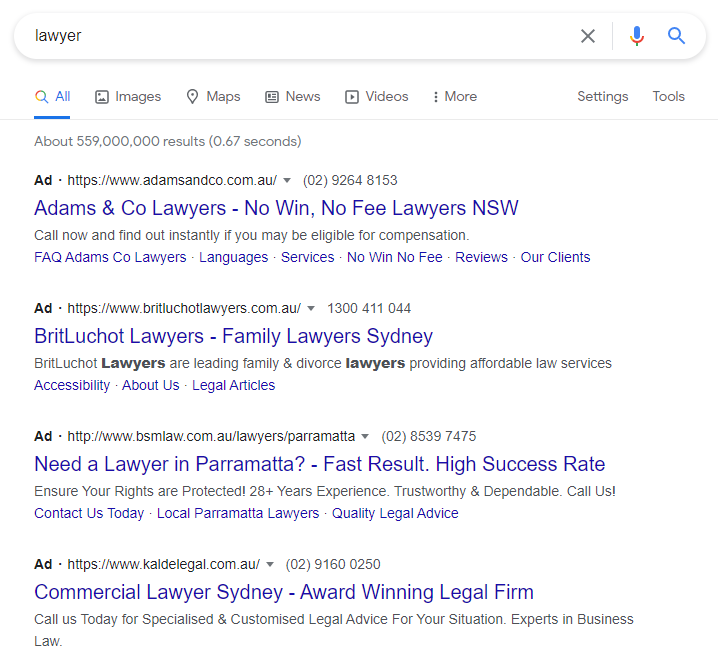Start voice search with the microphone icon
The image size is (718, 655).
(x=636, y=36)
